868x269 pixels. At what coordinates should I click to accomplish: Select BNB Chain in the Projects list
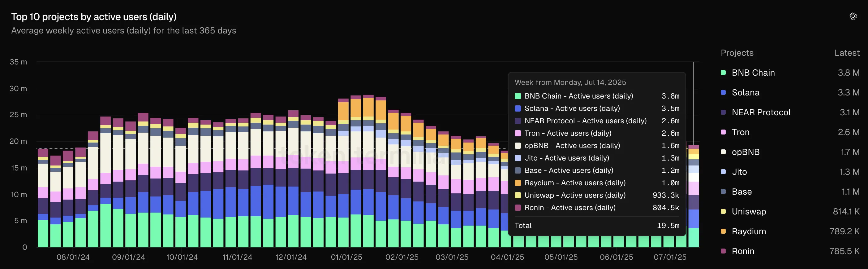(753, 73)
